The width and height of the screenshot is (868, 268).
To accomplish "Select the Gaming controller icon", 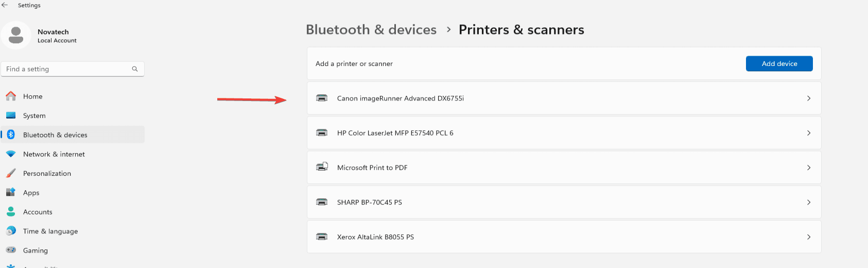I will pyautogui.click(x=11, y=250).
